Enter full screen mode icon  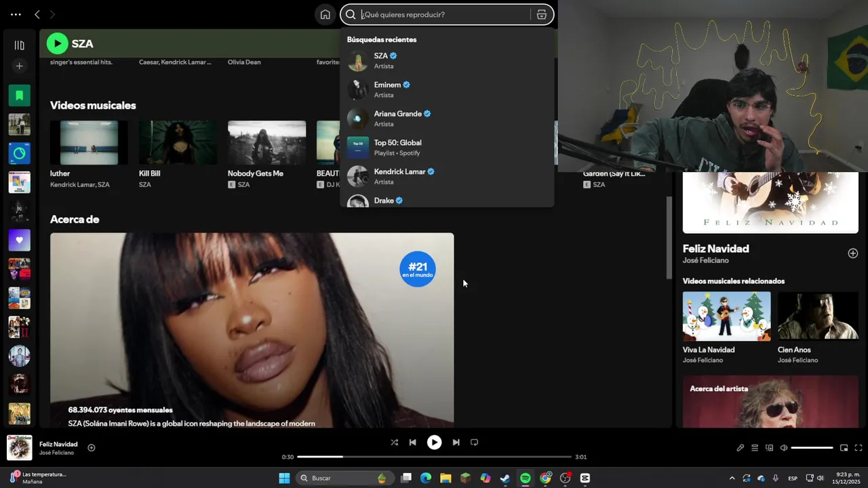pyautogui.click(x=858, y=448)
